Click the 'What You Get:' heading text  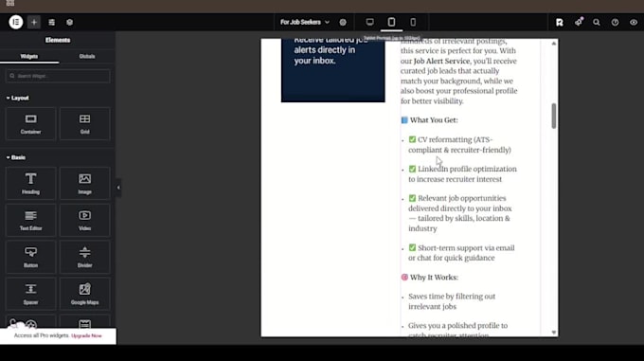[434, 120]
